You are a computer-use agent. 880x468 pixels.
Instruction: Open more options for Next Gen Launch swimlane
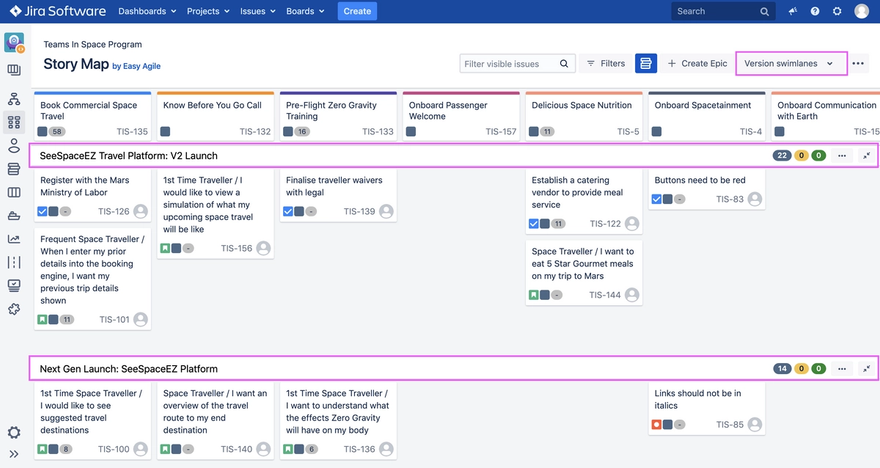(842, 369)
